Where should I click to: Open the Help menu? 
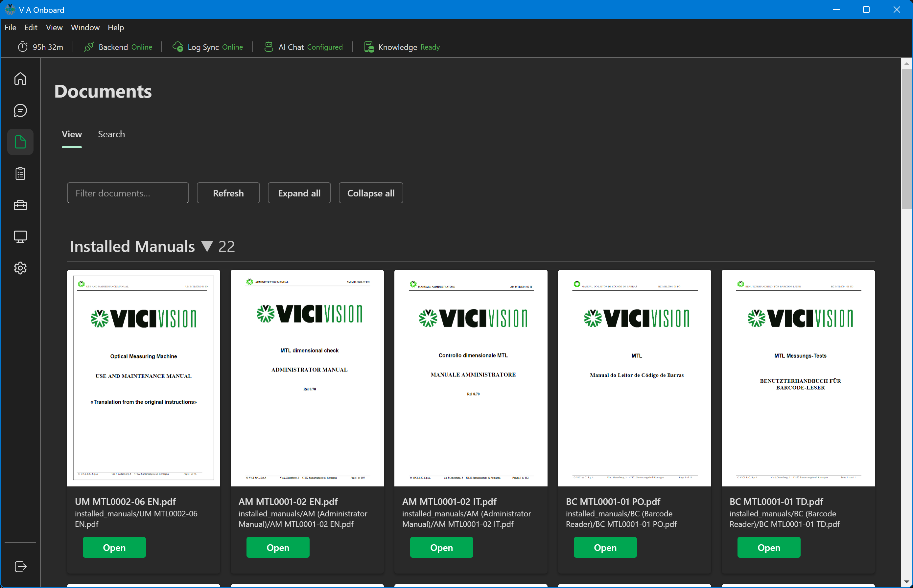click(x=116, y=28)
